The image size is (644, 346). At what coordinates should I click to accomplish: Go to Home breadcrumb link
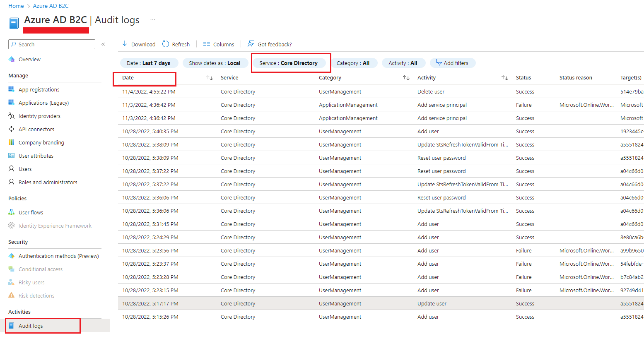tap(16, 6)
